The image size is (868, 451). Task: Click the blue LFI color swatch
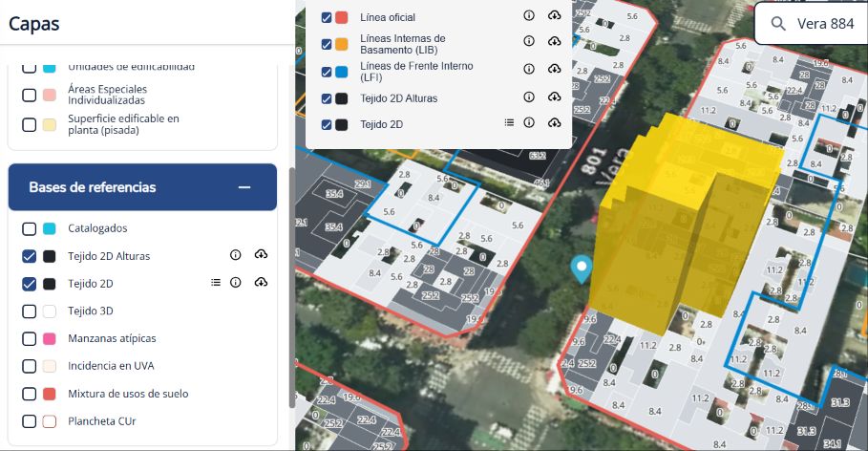point(342,72)
